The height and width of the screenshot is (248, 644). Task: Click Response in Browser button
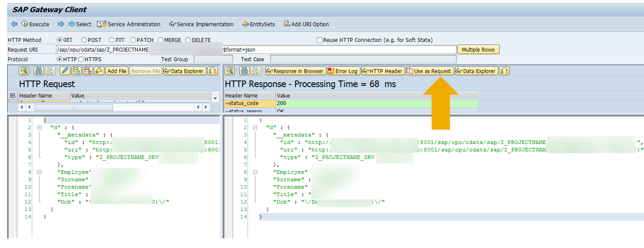coord(295,71)
